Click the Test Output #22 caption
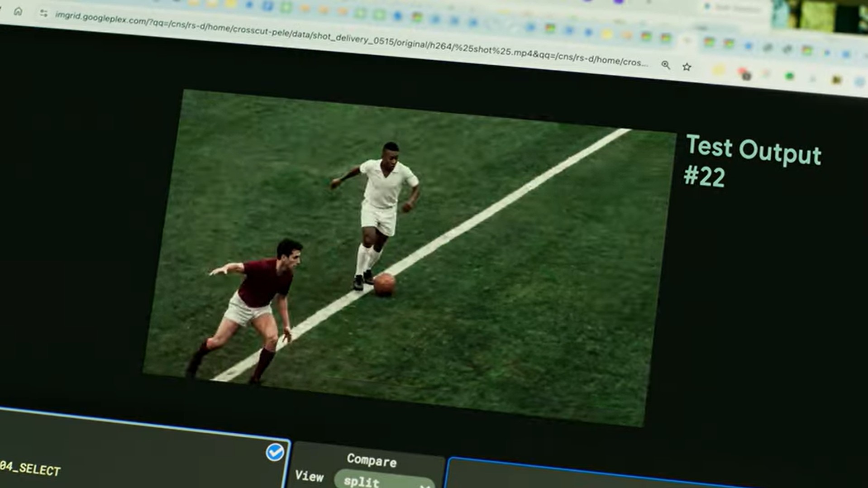The width and height of the screenshot is (868, 488). pyautogui.click(x=752, y=162)
